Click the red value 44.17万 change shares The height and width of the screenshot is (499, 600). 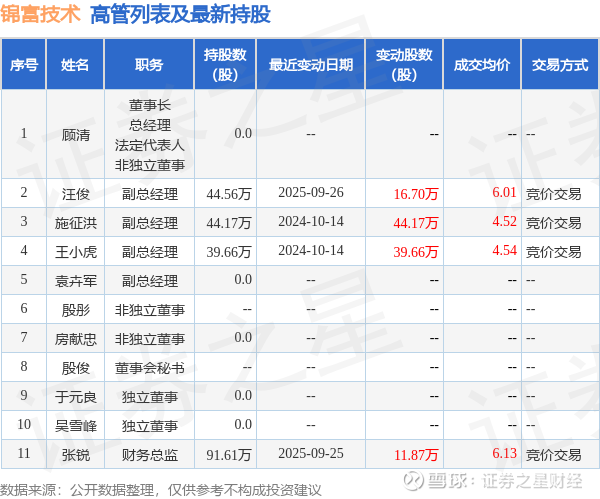coord(416,223)
